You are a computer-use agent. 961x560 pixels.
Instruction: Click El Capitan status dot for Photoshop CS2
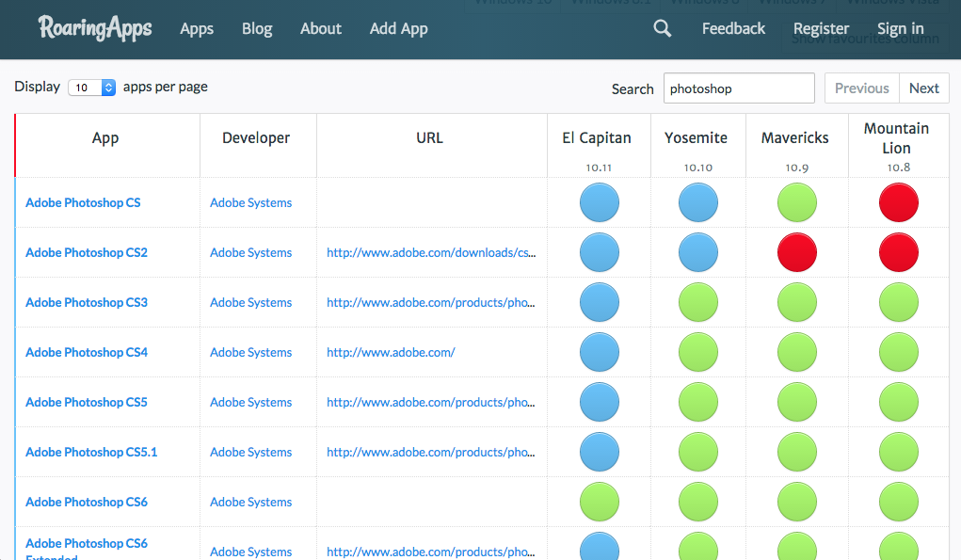600,252
